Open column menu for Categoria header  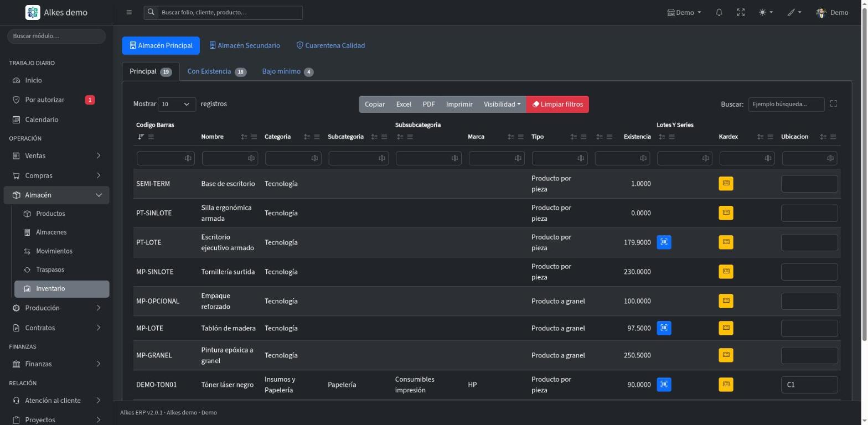coord(317,137)
